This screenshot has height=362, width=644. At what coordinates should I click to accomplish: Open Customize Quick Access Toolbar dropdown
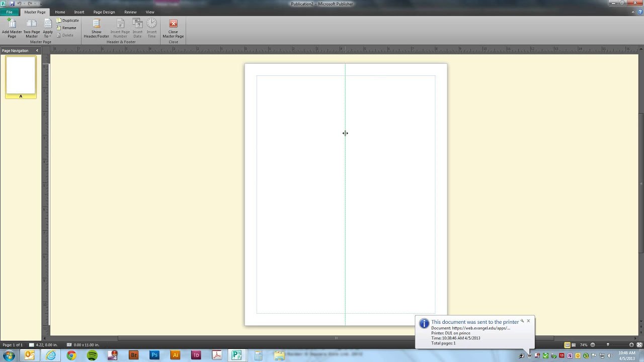click(41, 4)
